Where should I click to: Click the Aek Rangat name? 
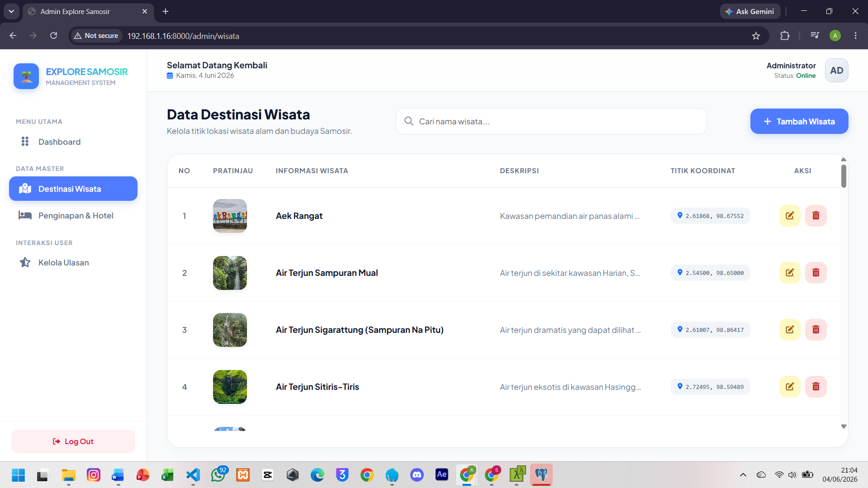pos(299,216)
